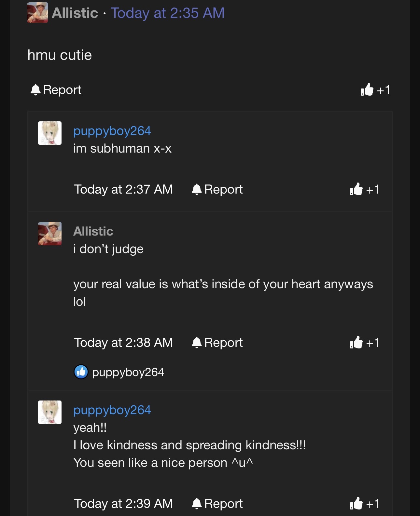Report the "hmu cutie" comment
The width and height of the screenshot is (420, 516).
pyautogui.click(x=56, y=90)
